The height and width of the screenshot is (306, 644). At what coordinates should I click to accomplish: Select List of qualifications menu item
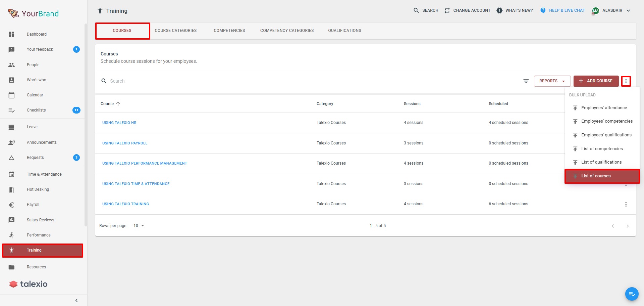pyautogui.click(x=602, y=162)
